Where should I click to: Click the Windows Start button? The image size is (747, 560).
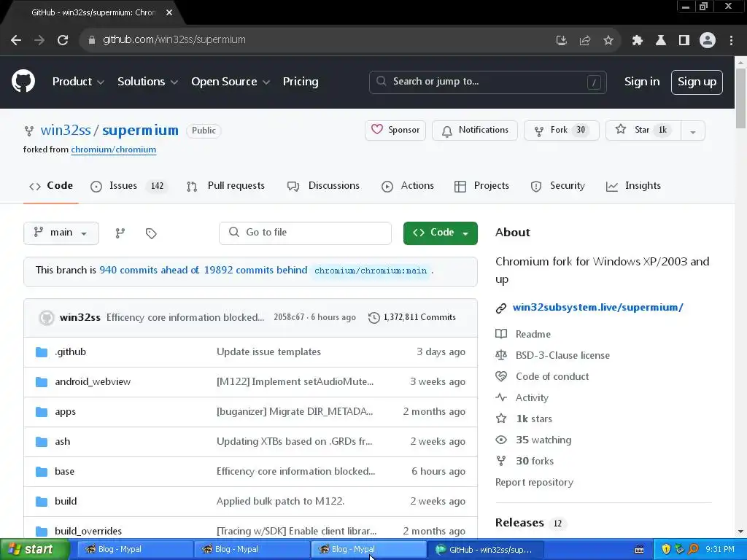tap(35, 550)
